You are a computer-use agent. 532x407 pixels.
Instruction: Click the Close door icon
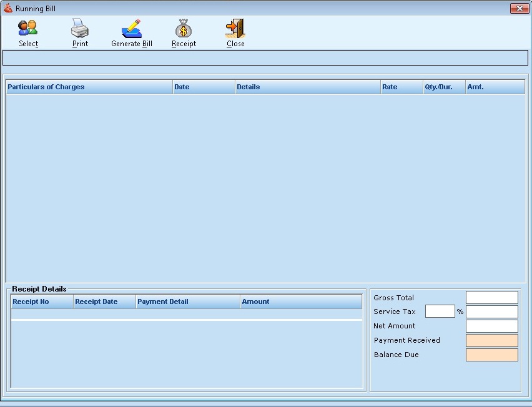[235, 28]
